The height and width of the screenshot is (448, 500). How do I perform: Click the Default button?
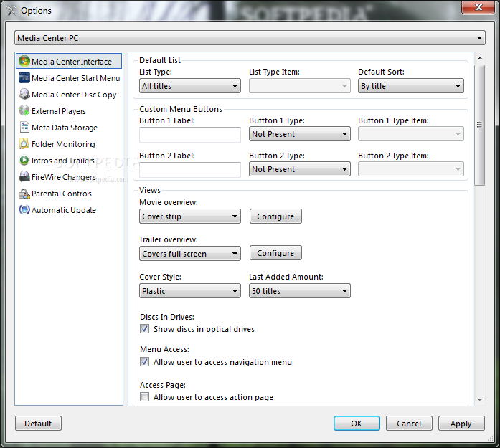[38, 424]
